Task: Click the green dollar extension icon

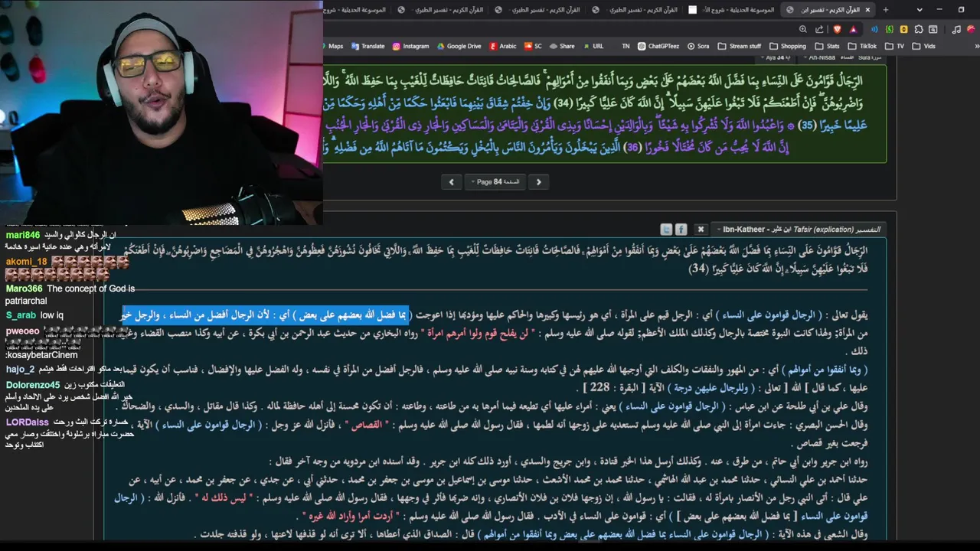Action: 890,29
